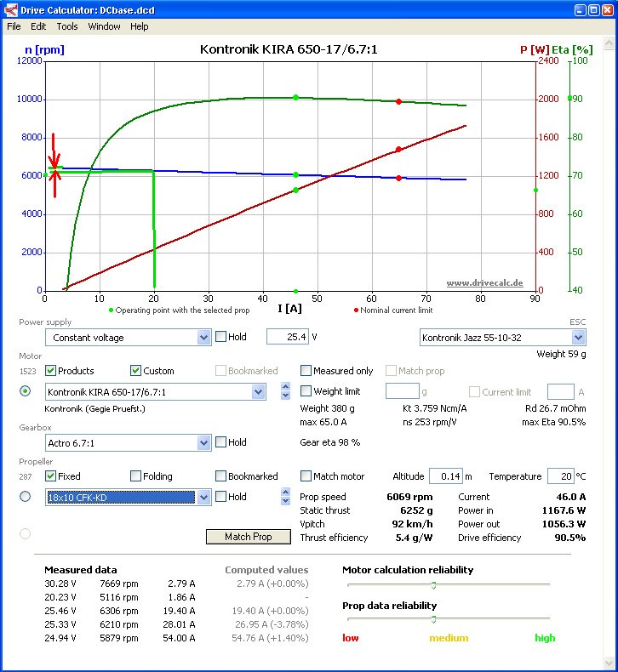Uncheck the Custom motor filter
Viewport: 618px width, 672px height.
click(135, 371)
